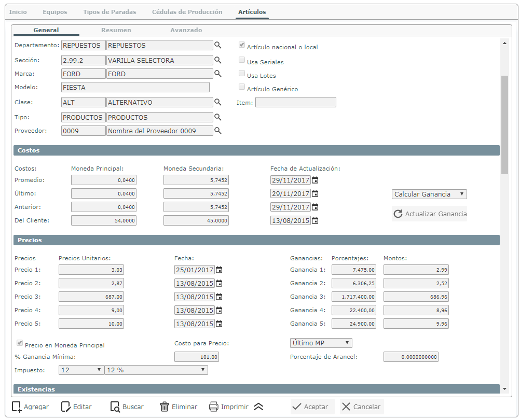Enable the Usa Lotes checkbox

click(x=242, y=73)
